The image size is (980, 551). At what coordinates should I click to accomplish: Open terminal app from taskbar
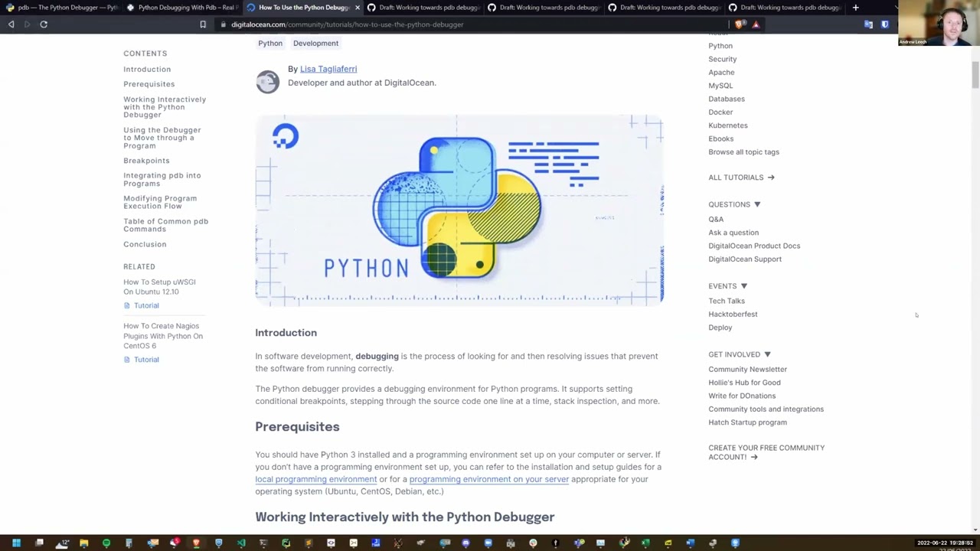pos(263,543)
